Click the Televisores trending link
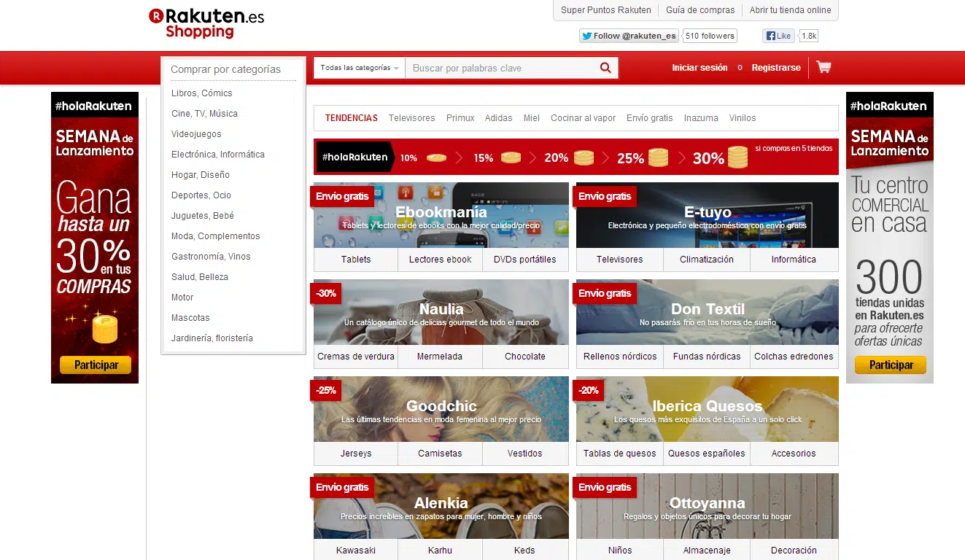The width and height of the screenshot is (965, 560). (x=411, y=118)
